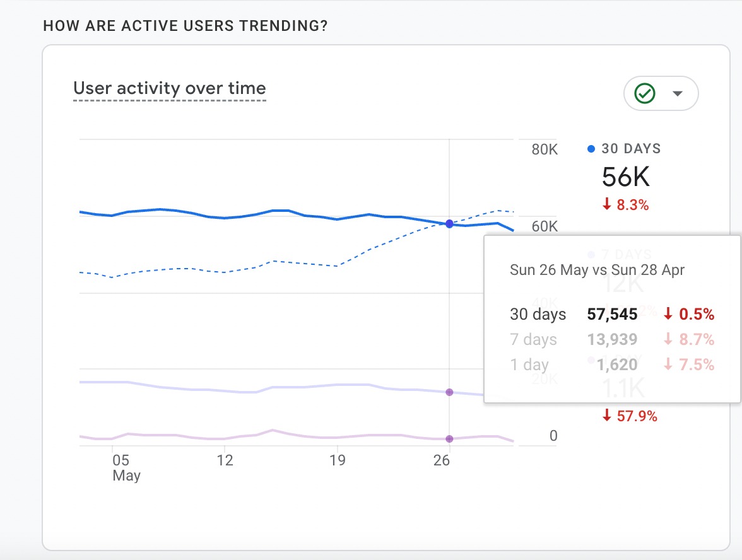Click the '19' x-axis date label
Screen dimensions: 742x560
[x=338, y=460]
